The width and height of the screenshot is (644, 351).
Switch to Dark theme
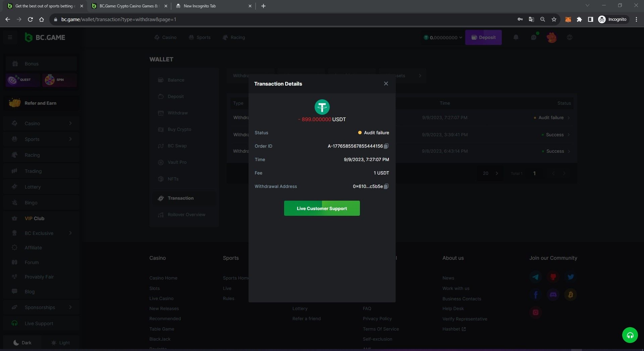click(x=22, y=343)
